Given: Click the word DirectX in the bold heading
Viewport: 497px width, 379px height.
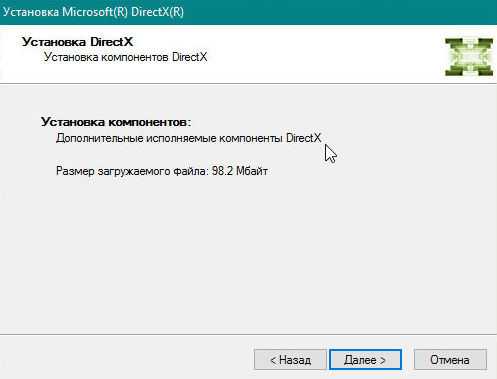Looking at the screenshot, I should [x=112, y=42].
